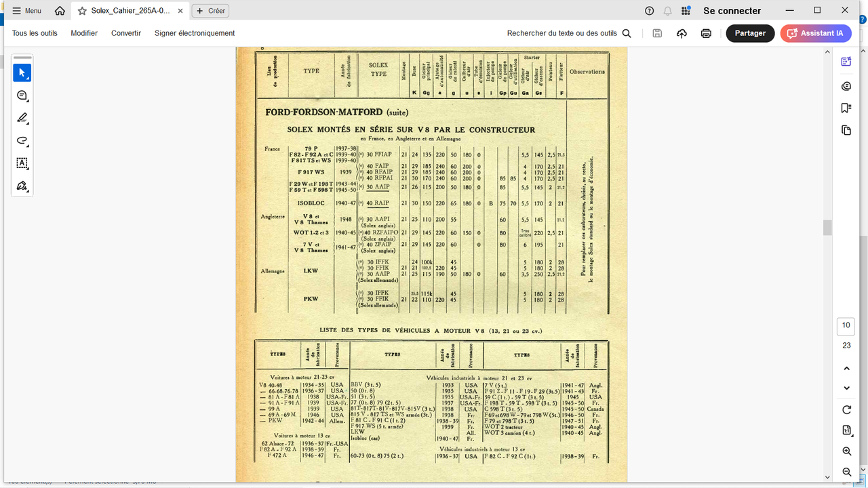This screenshot has width=868, height=488.
Task: Open Tous les outils
Action: pos(35,33)
